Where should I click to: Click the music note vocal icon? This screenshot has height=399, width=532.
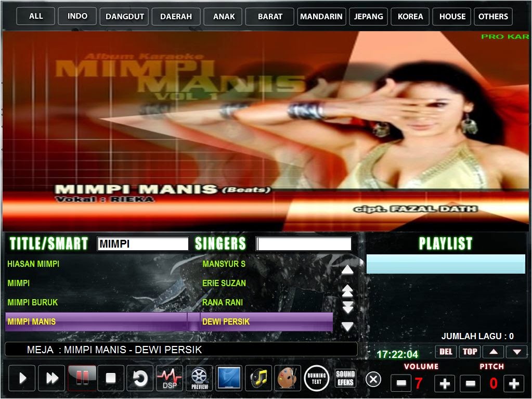point(258,378)
